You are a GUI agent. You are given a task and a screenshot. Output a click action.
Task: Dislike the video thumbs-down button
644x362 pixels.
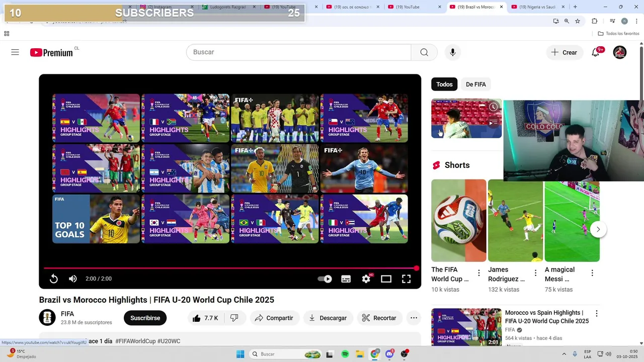coord(234,318)
